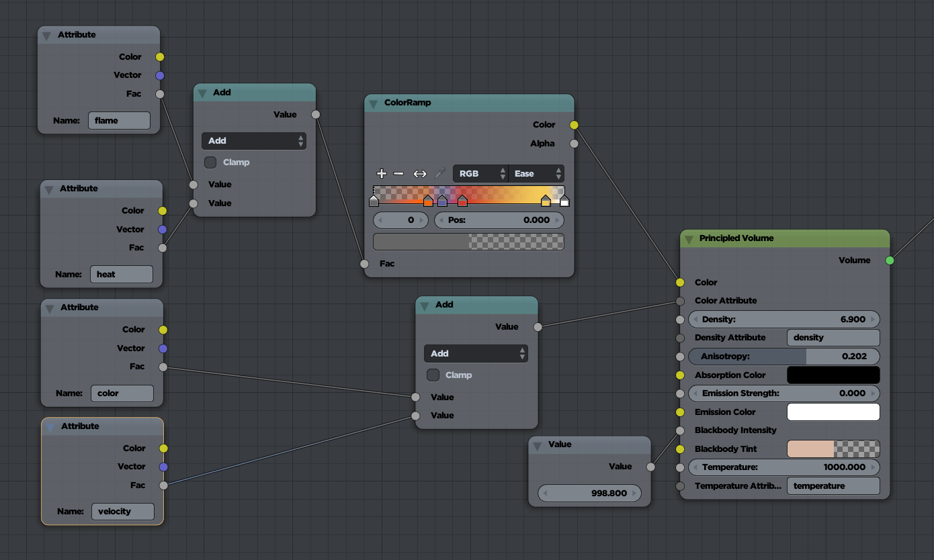Click the Fac input socket of ColorRamp

coord(364,264)
